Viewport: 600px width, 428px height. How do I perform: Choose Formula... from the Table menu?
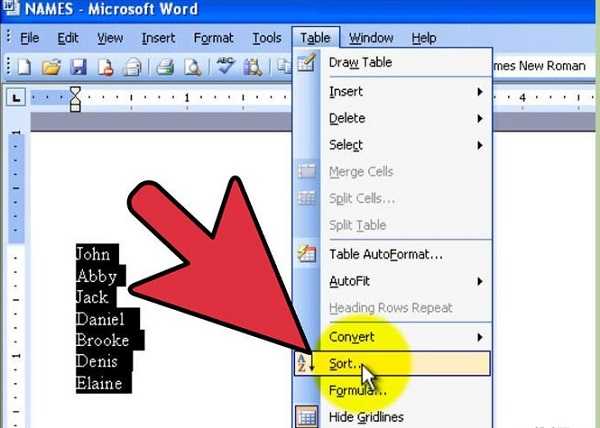392,390
